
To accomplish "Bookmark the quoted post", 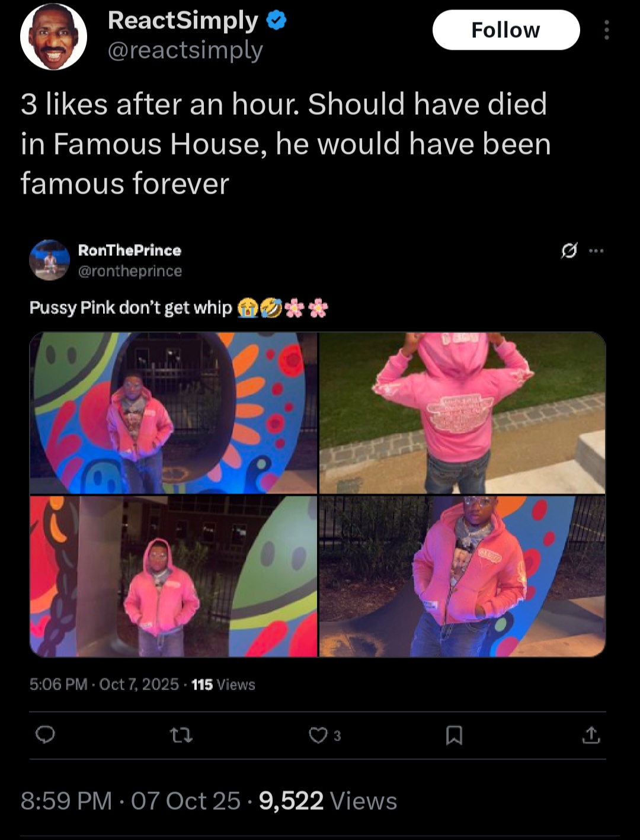I will tap(454, 736).
